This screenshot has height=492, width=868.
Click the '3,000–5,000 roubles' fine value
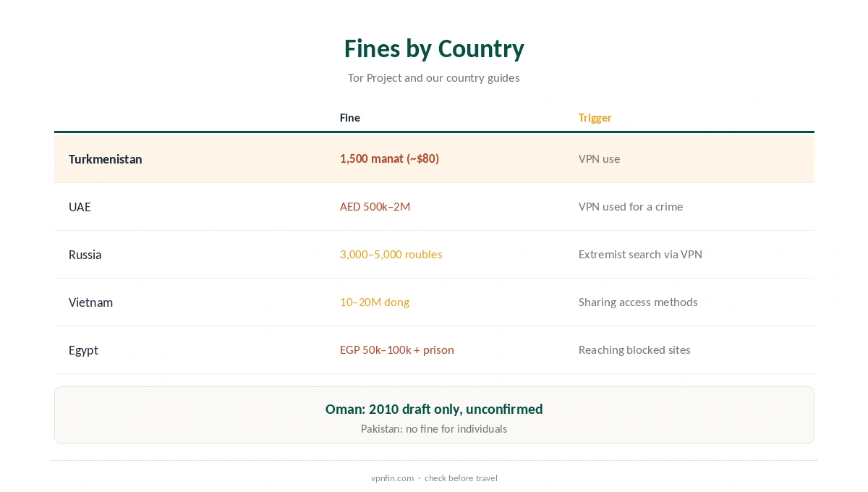(x=391, y=254)
